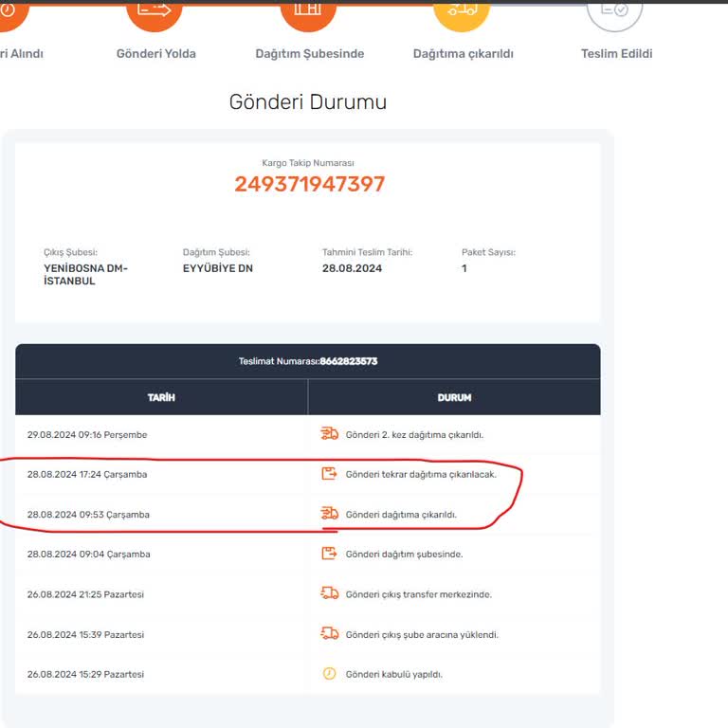This screenshot has height=728, width=728.
Task: Click truck icon beside 'Gönderi çıkış transfer merkezinde.'
Action: (329, 593)
